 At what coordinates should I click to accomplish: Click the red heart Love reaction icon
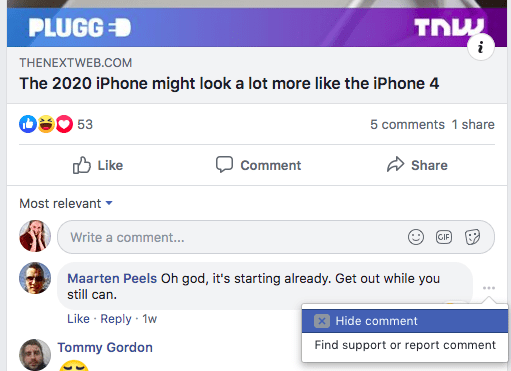click(64, 124)
